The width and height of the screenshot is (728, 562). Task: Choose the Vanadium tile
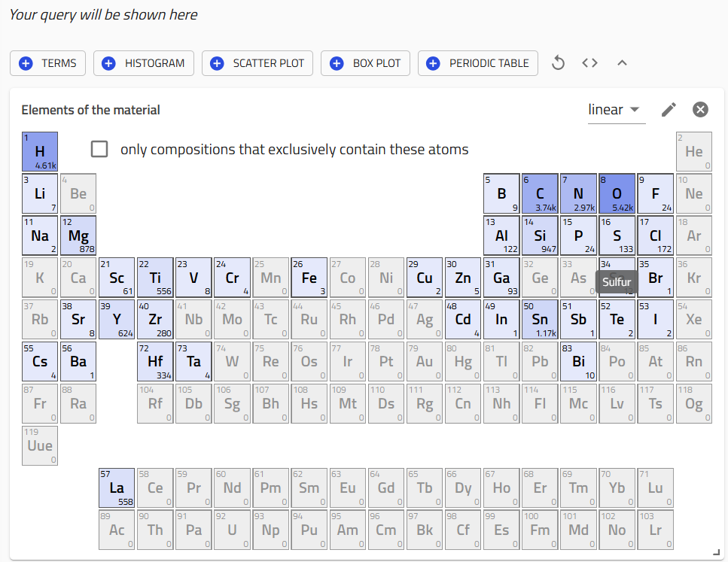click(193, 278)
